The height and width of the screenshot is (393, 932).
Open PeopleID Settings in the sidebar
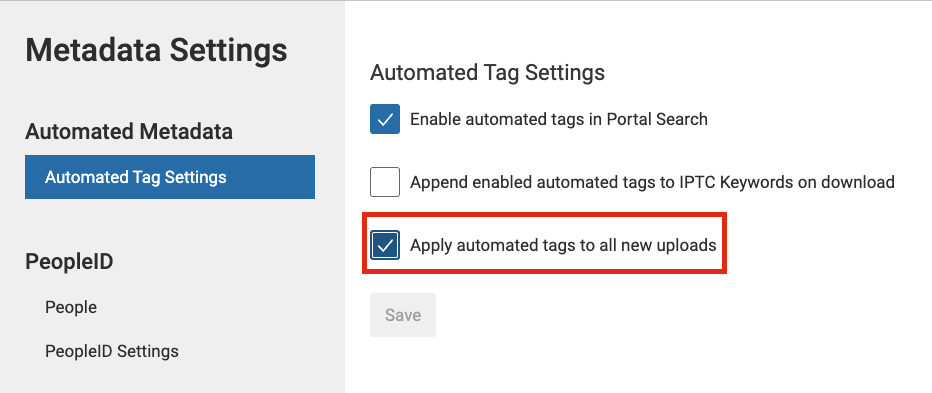[112, 351]
